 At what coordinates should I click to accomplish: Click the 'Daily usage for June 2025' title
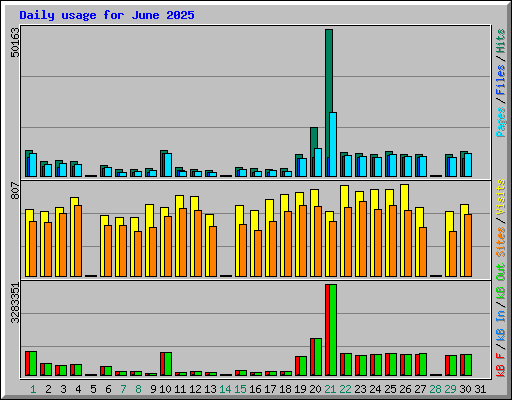point(107,15)
